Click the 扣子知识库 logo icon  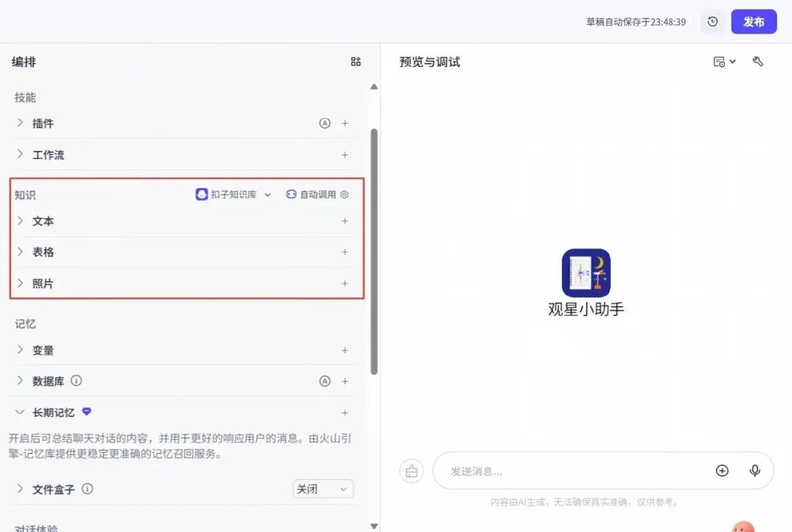pos(202,194)
